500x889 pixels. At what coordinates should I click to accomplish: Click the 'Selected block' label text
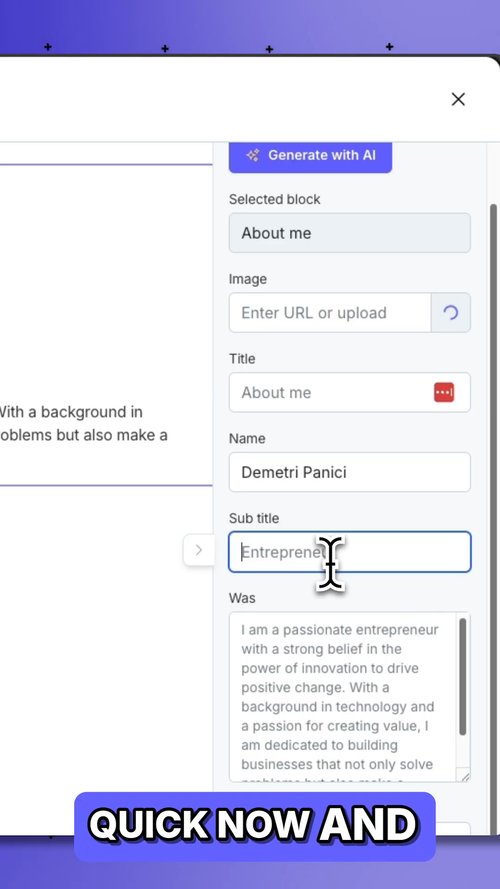pos(274,200)
